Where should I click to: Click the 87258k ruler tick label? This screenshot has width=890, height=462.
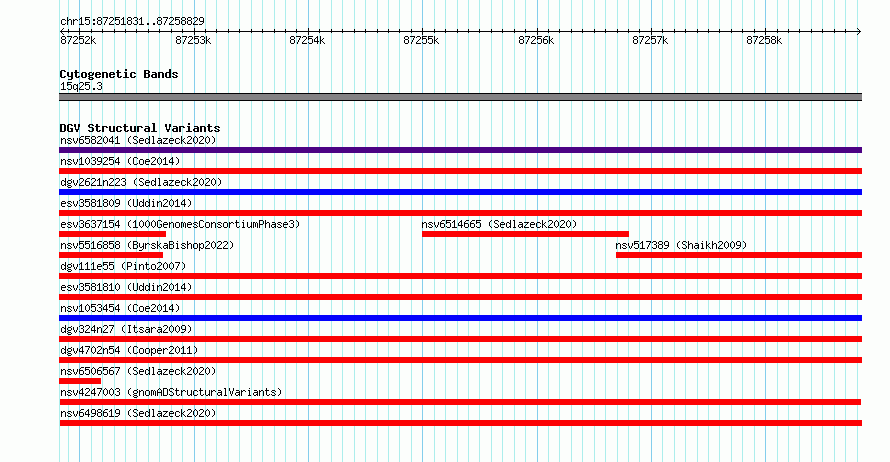pyautogui.click(x=764, y=40)
